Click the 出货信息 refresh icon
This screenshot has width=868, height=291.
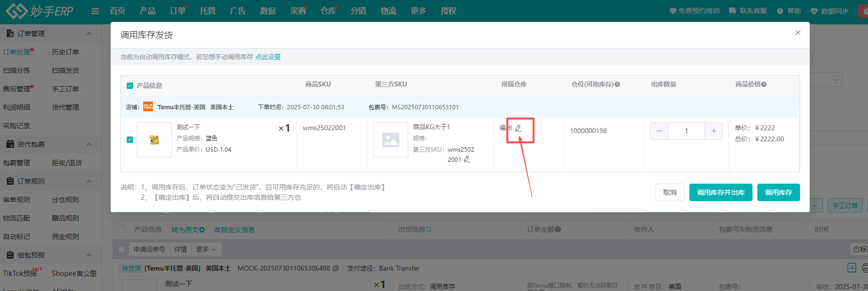[x=429, y=229]
